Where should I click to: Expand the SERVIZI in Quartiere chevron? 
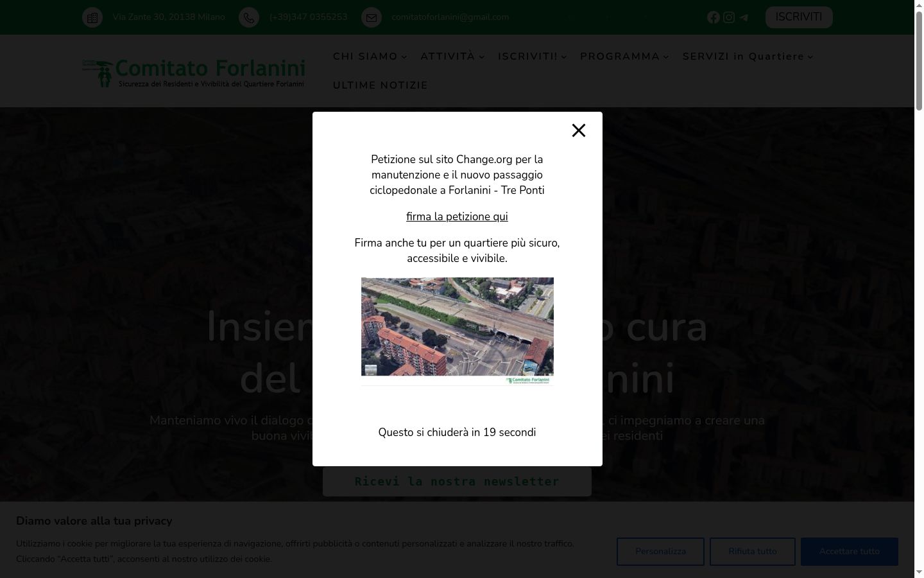coord(810,57)
